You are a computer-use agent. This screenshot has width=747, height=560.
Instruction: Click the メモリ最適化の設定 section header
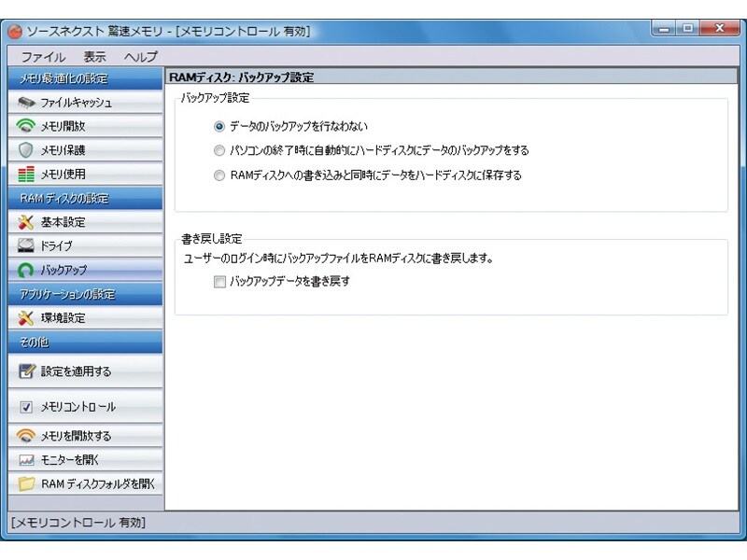pyautogui.click(x=85, y=78)
